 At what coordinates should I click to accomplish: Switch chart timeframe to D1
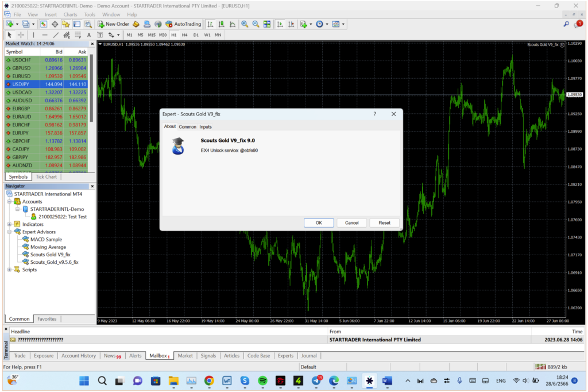pyautogui.click(x=196, y=35)
